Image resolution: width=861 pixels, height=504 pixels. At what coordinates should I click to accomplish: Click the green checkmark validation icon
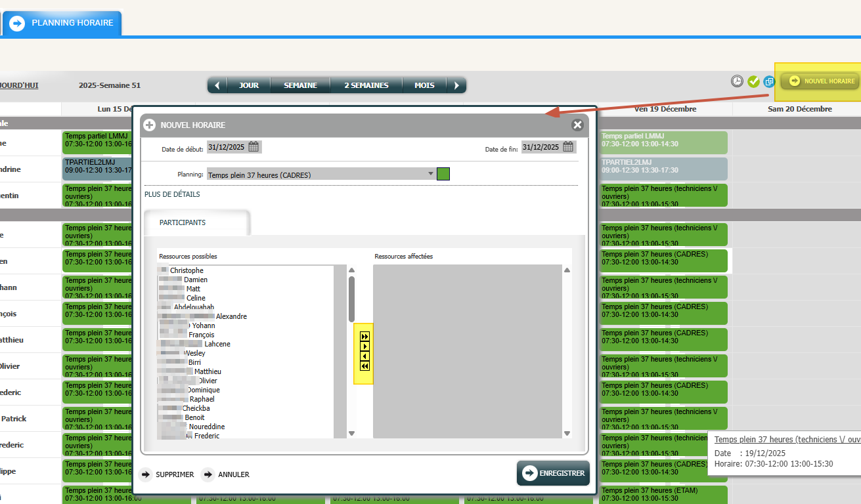click(753, 81)
